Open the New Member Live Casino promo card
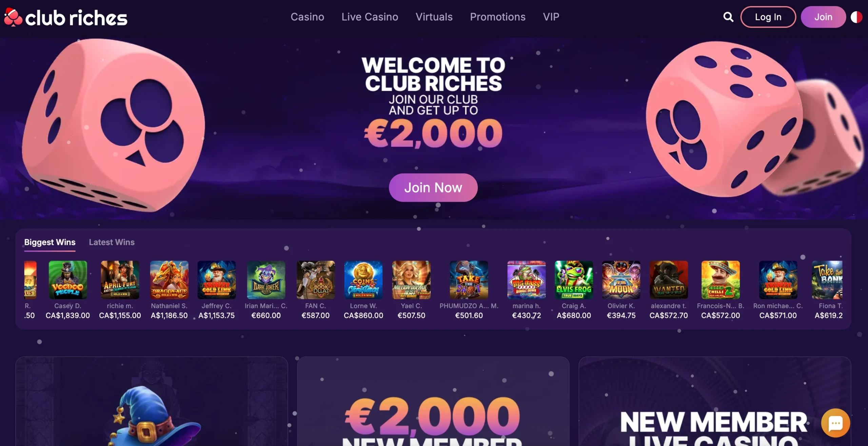This screenshot has width=868, height=446. point(715,401)
